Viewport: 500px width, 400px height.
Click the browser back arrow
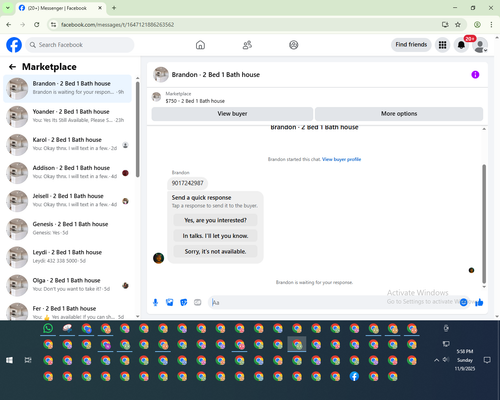click(9, 25)
